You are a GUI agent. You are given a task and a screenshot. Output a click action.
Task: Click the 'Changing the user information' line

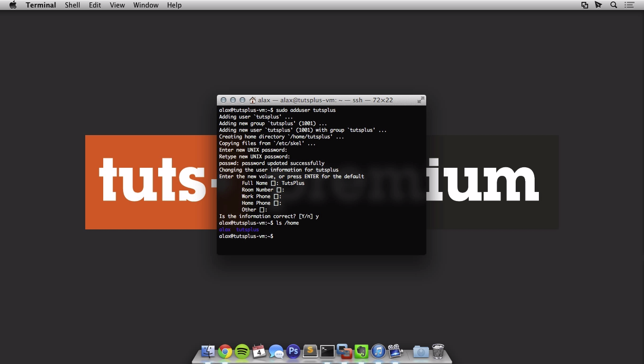[279, 170]
